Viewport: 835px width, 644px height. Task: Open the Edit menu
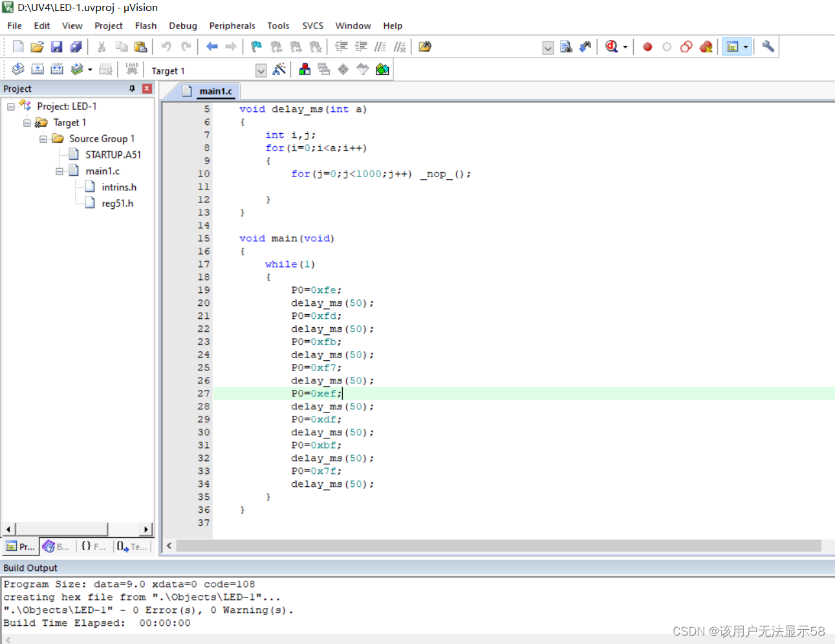[42, 26]
